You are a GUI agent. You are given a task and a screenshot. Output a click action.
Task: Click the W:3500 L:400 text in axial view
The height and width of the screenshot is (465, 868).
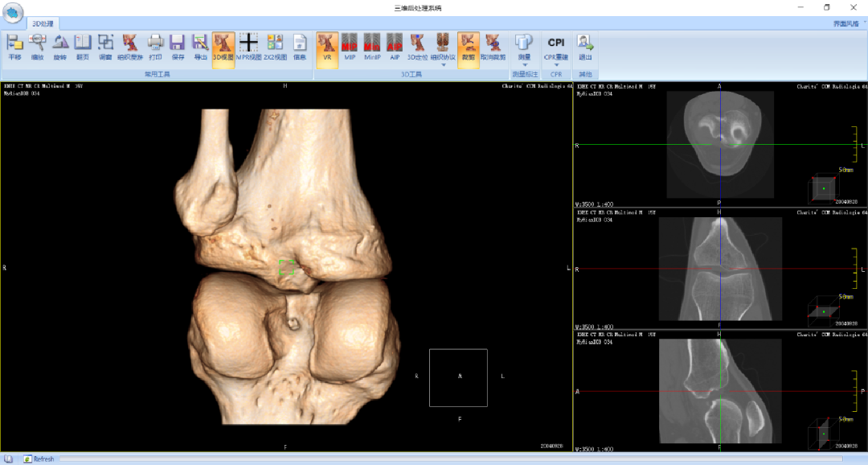(x=594, y=204)
